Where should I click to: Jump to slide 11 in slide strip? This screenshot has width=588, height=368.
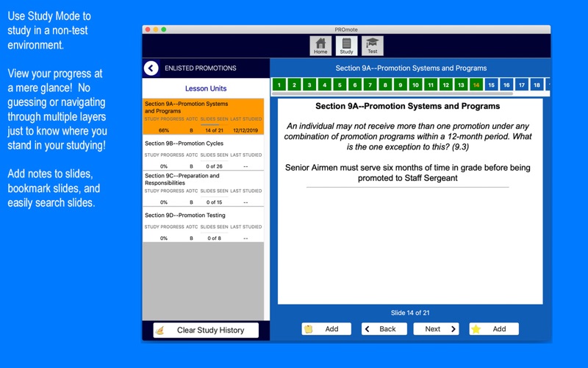[431, 85]
